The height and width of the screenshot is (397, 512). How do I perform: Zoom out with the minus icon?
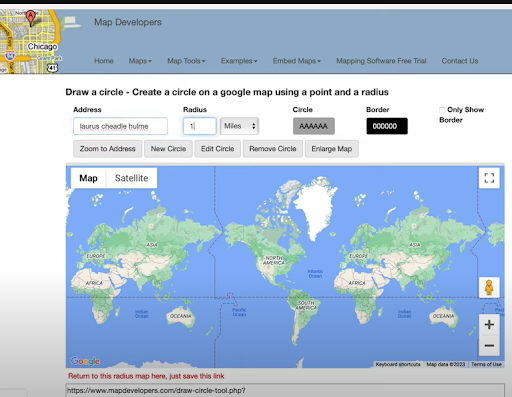click(x=489, y=346)
